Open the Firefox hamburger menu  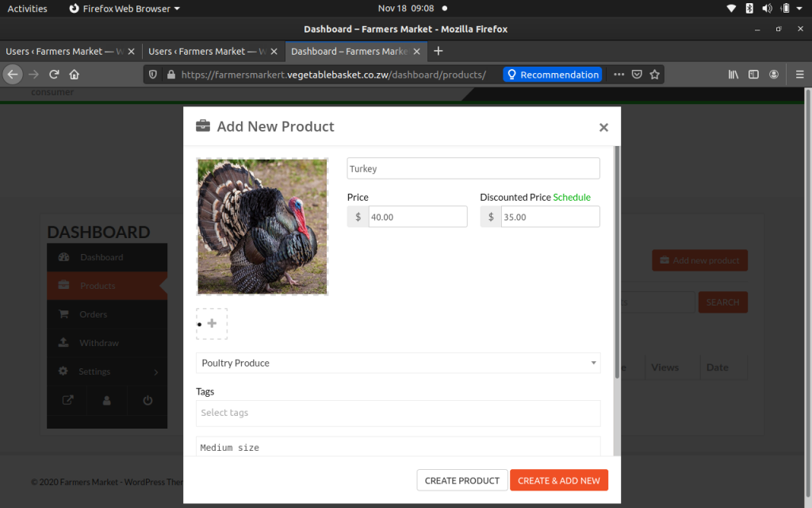point(799,75)
